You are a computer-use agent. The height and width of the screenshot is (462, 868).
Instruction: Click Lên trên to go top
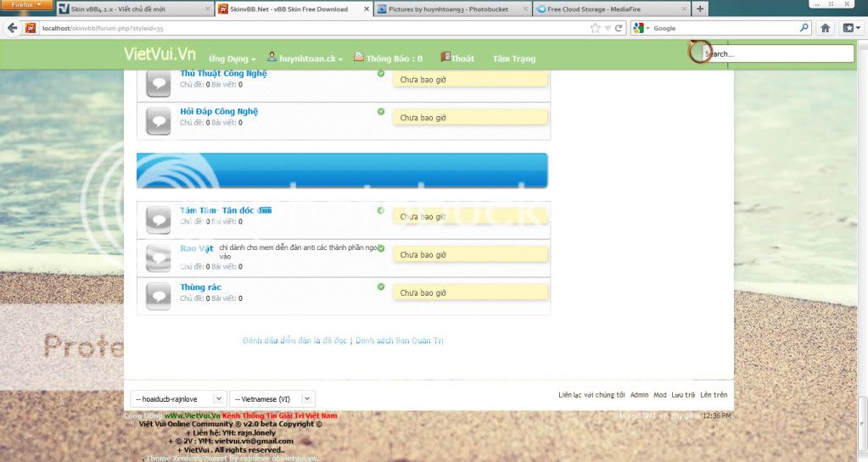(x=714, y=394)
